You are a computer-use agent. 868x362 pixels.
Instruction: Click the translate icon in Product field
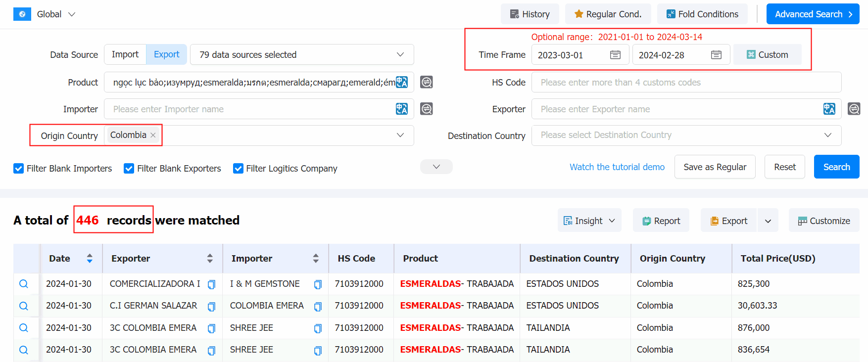click(401, 82)
